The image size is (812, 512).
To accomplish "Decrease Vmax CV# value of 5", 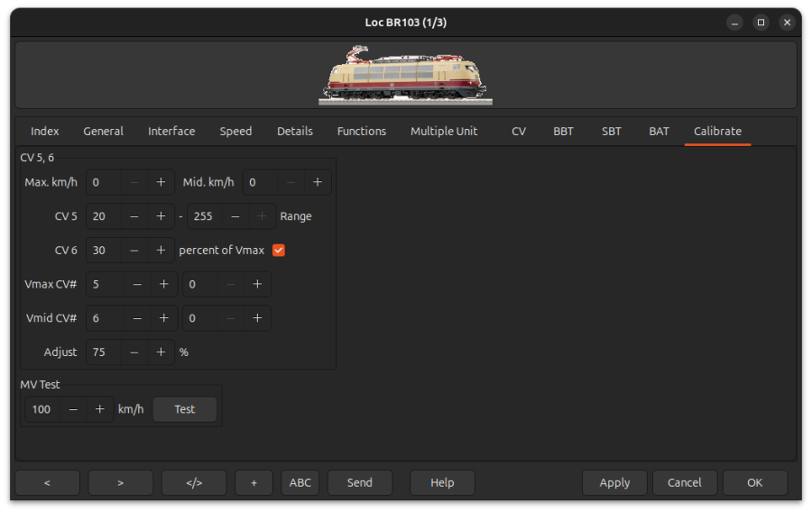I will (137, 285).
